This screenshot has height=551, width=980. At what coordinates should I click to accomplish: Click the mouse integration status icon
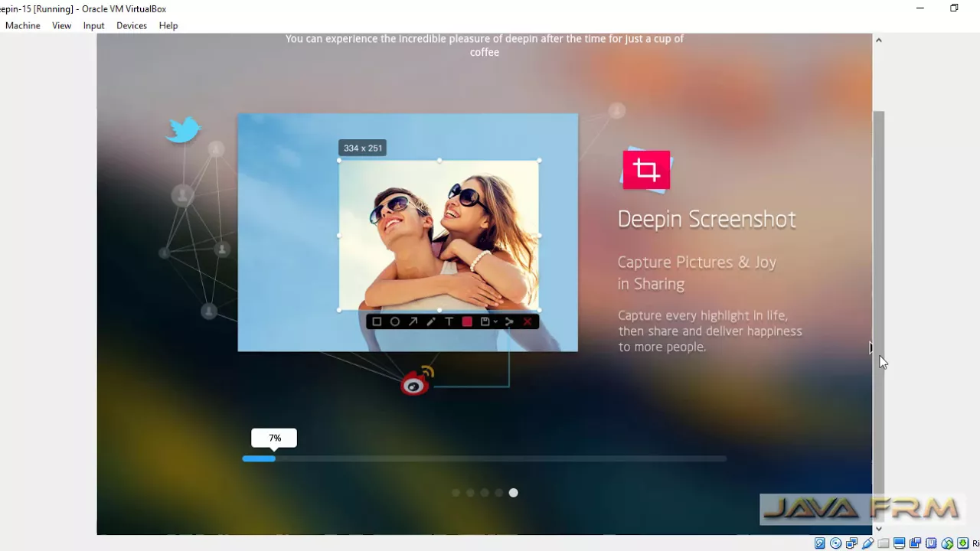coord(947,543)
